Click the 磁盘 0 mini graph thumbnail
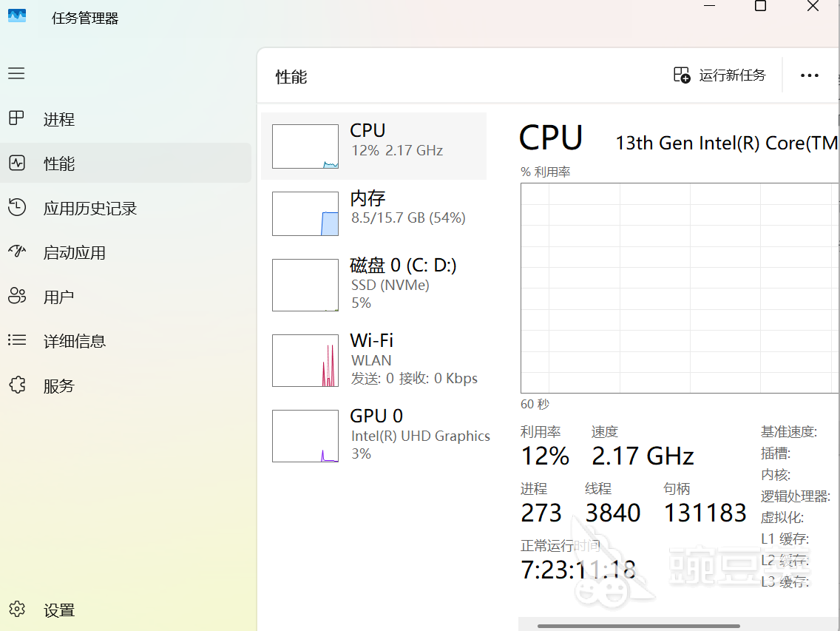Image resolution: width=840 pixels, height=631 pixels. point(305,285)
